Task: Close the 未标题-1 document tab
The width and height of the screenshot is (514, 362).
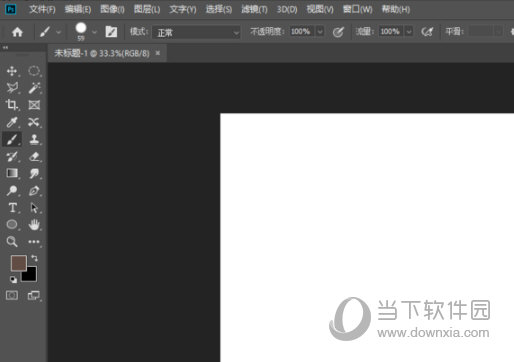Action: [158, 53]
